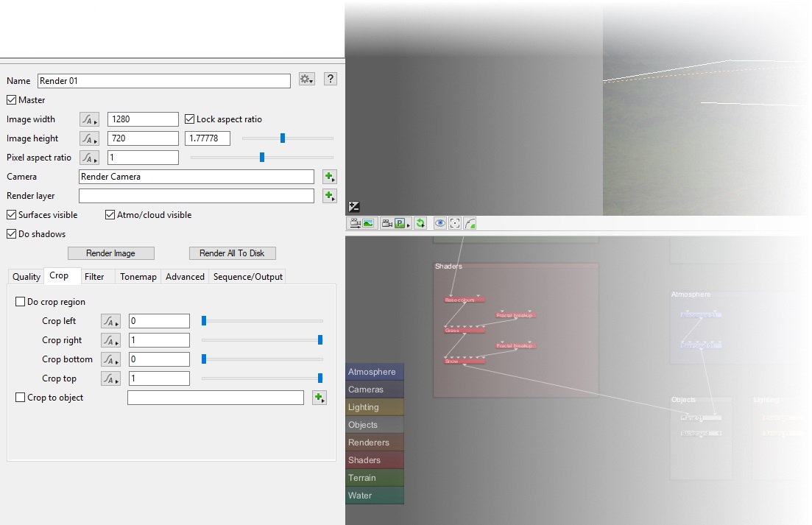Click the green refresh arrows icon

tap(420, 224)
